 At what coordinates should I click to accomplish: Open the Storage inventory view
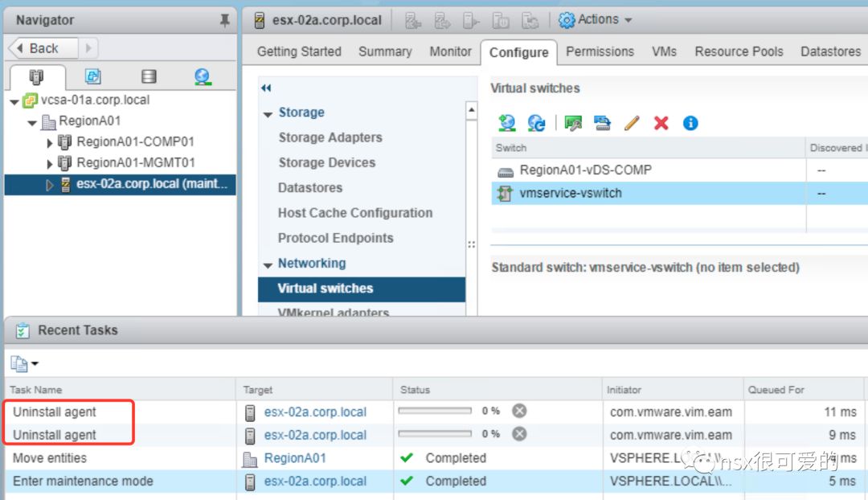(149, 76)
